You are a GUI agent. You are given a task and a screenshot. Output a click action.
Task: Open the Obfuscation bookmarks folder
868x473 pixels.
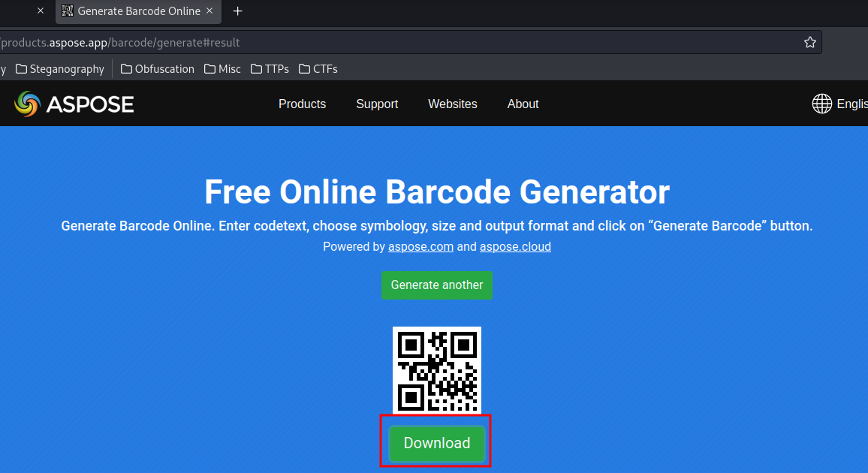(157, 69)
